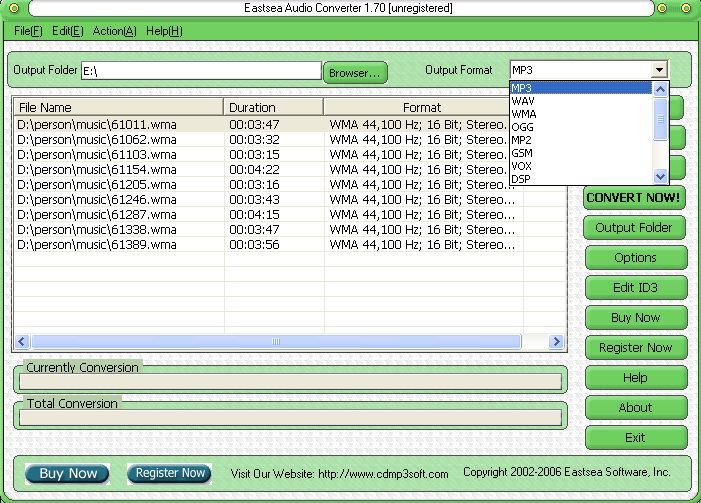This screenshot has height=503, width=701.
Task: Open the Edit(E) menu
Action: click(68, 31)
